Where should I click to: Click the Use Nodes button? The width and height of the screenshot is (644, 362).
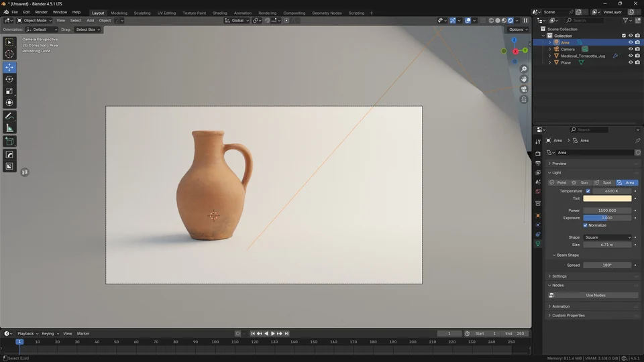[593, 295]
